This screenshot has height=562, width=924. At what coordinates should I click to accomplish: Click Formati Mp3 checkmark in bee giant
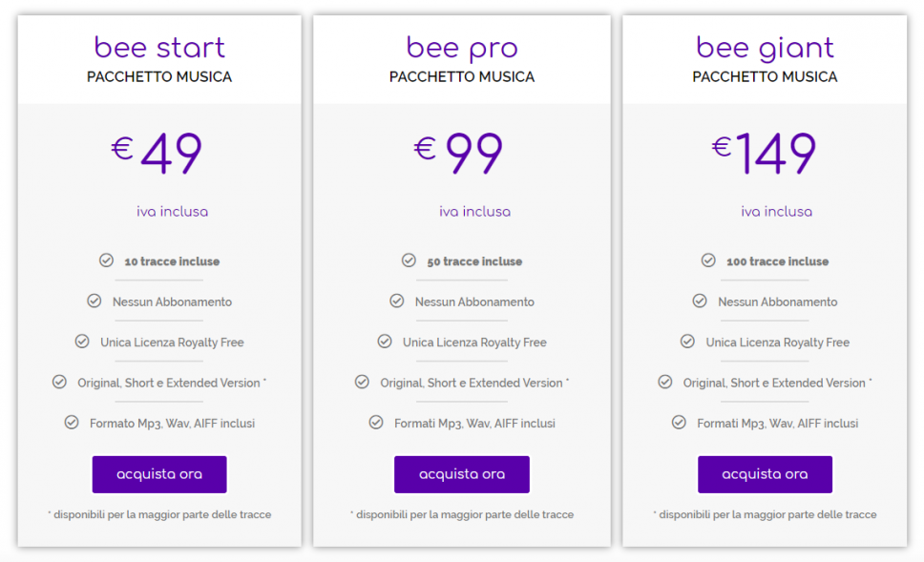tap(679, 423)
